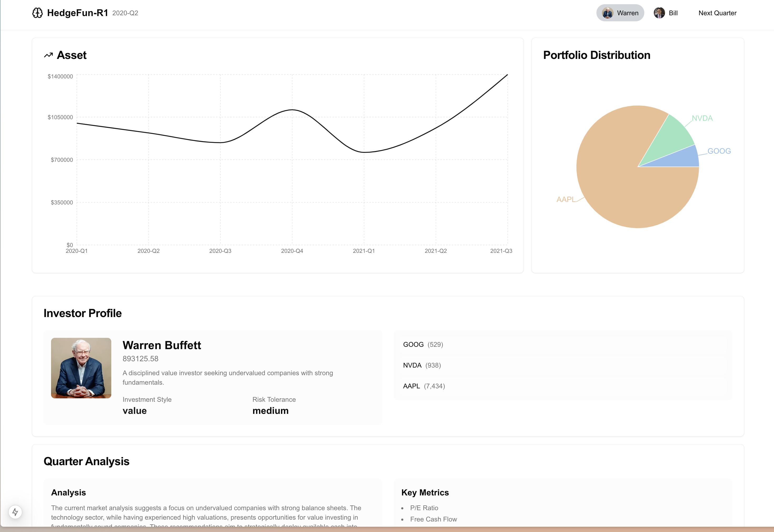
Task: Click the lightning bolt dev indicator
Action: point(15,512)
